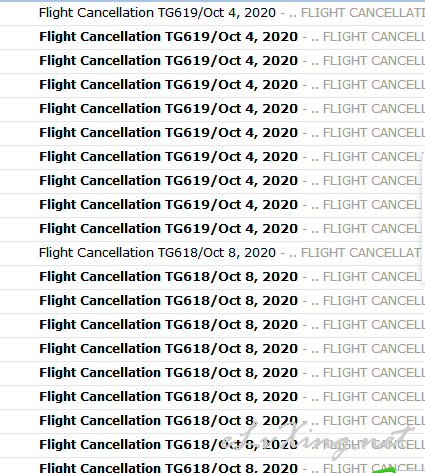Image resolution: width=425 pixels, height=473 pixels.
Task: Open the first unread TG618 cancellation email
Action: tap(212, 277)
